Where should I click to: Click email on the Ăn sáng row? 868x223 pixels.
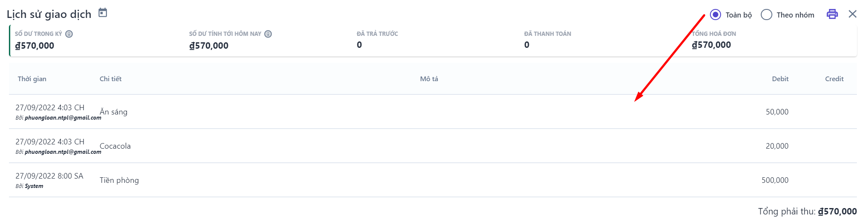pos(63,118)
